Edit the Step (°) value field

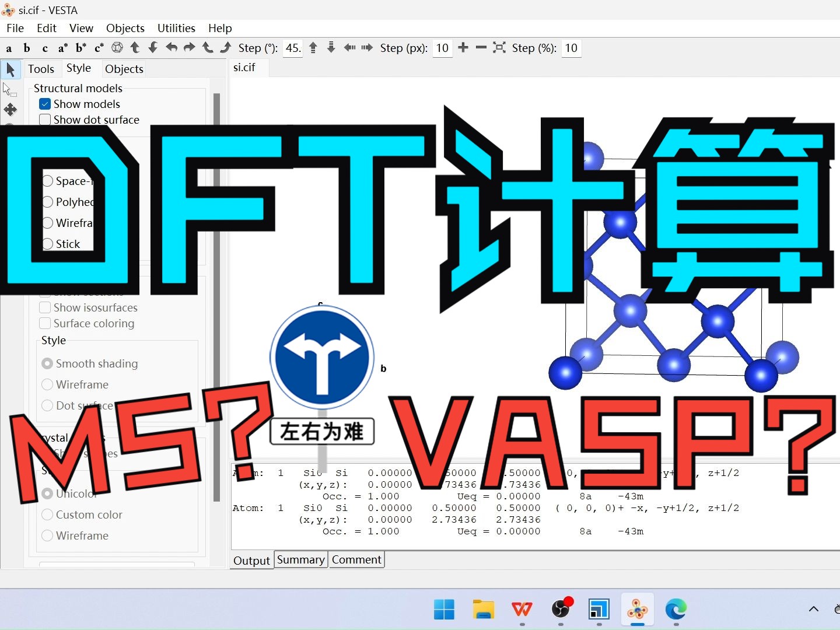click(292, 48)
